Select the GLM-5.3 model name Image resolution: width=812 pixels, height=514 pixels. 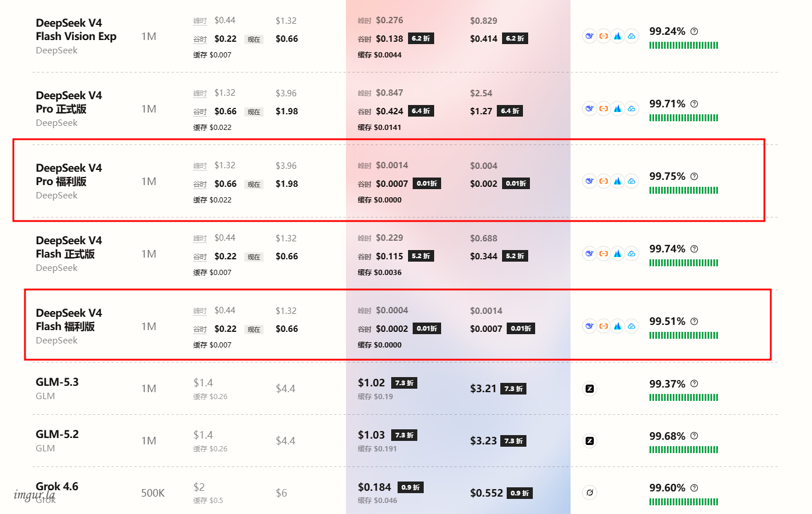[x=57, y=382]
